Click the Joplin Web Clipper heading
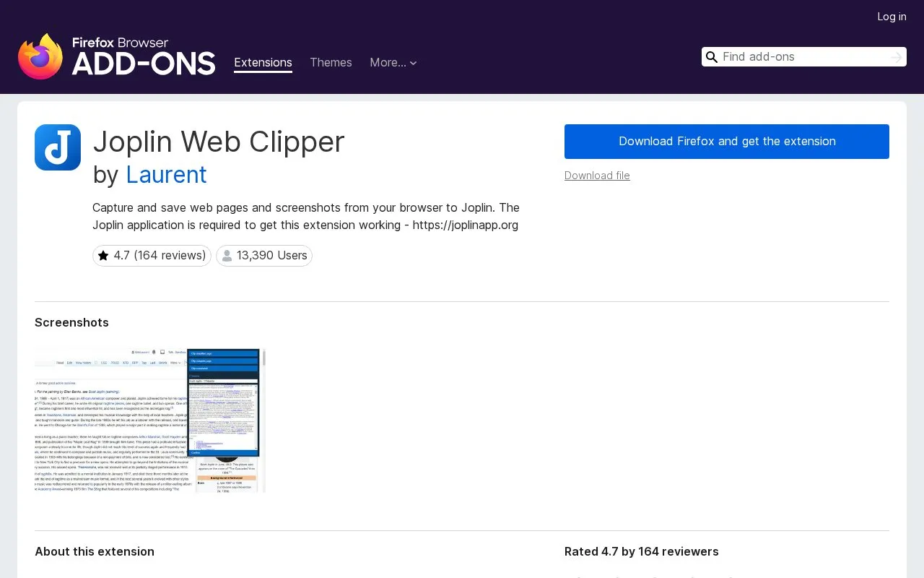 coord(219,142)
